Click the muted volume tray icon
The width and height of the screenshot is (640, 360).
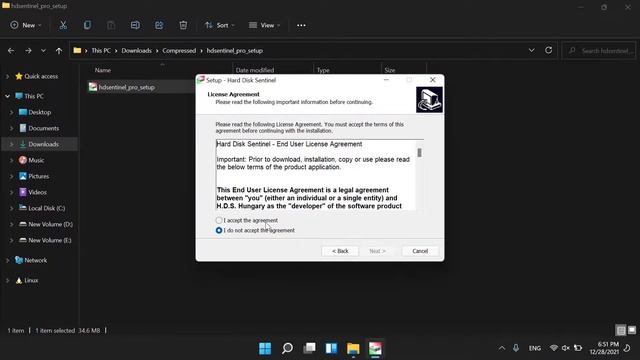tap(566, 348)
